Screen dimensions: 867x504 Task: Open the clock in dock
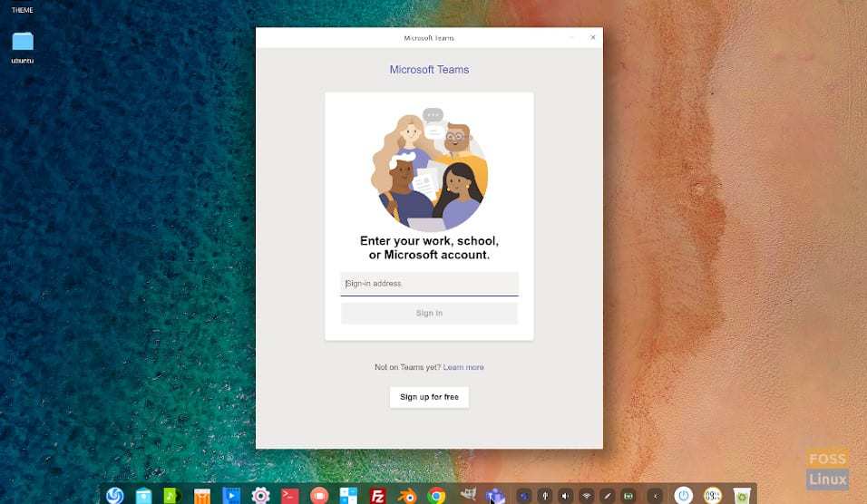(712, 495)
